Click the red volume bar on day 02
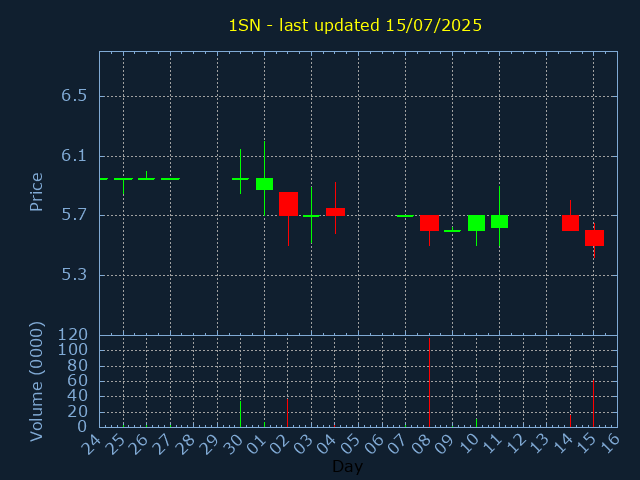640x480 pixels. (x=287, y=413)
